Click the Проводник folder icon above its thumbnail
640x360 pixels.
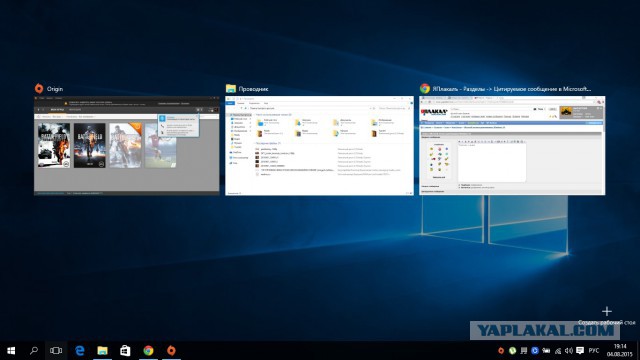[x=231, y=89]
